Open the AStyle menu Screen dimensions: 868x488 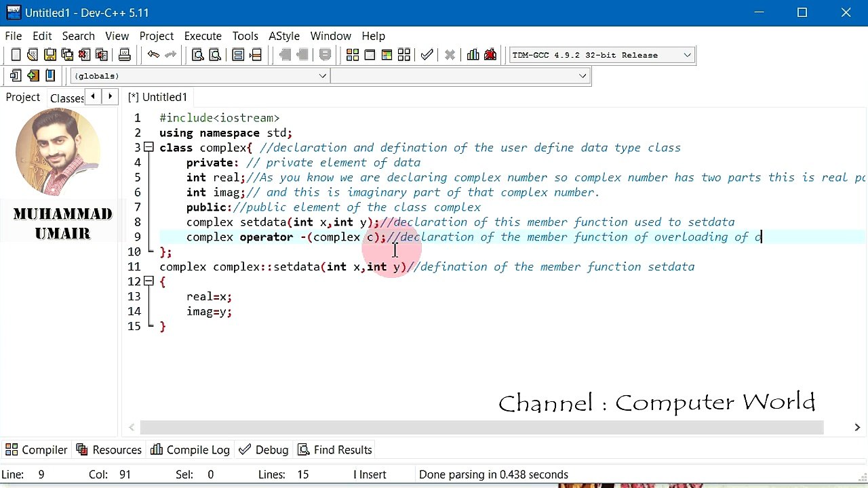(284, 36)
